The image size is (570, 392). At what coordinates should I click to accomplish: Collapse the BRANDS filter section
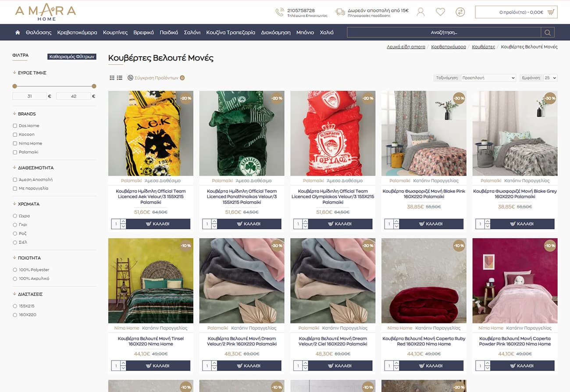(24, 114)
